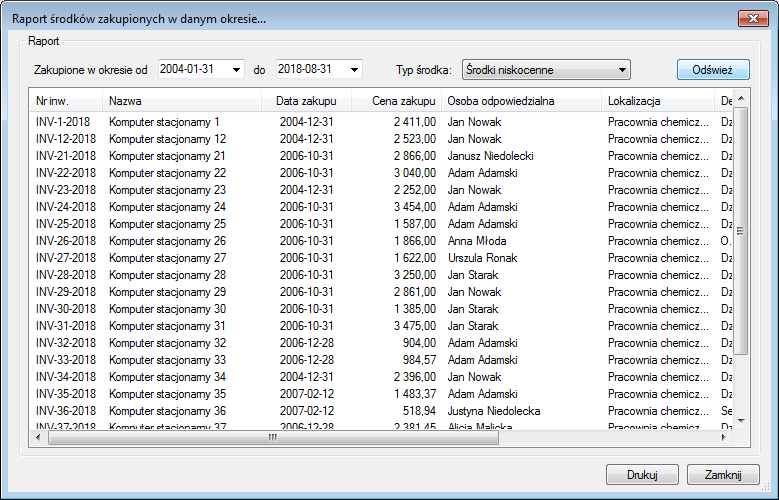Click the Odśwież button
This screenshot has height=500, width=779.
(713, 70)
